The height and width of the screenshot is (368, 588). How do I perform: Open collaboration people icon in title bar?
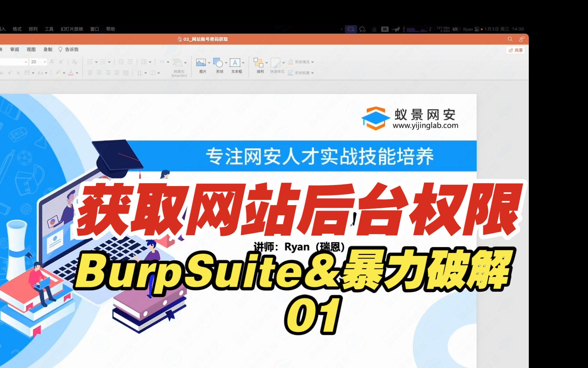(522, 39)
